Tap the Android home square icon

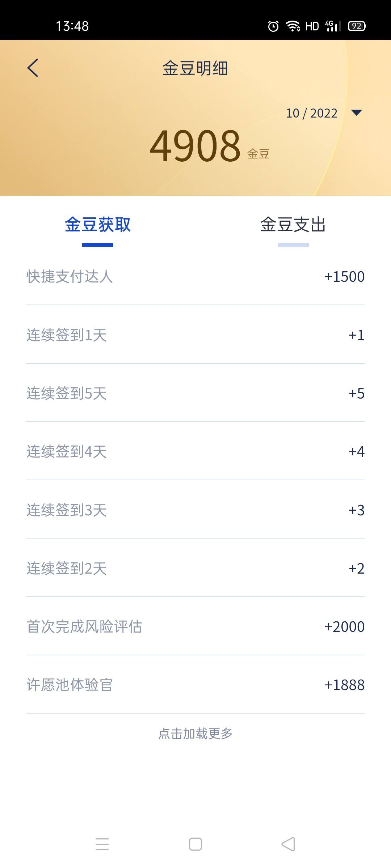coord(195,844)
